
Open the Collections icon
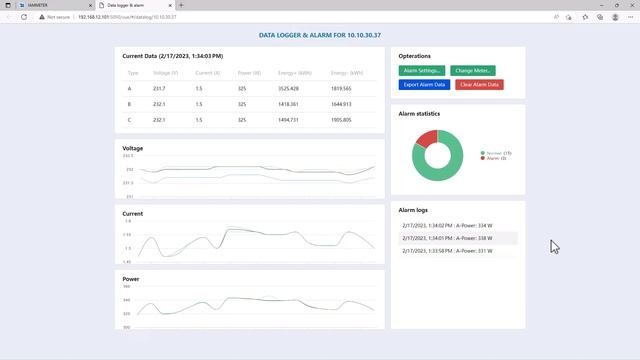tap(600, 17)
